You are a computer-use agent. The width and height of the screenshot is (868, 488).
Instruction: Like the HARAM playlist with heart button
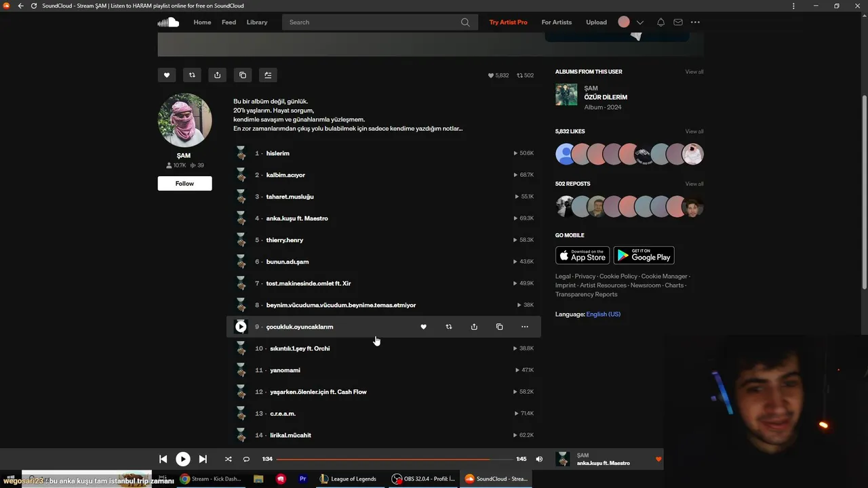[167, 75]
